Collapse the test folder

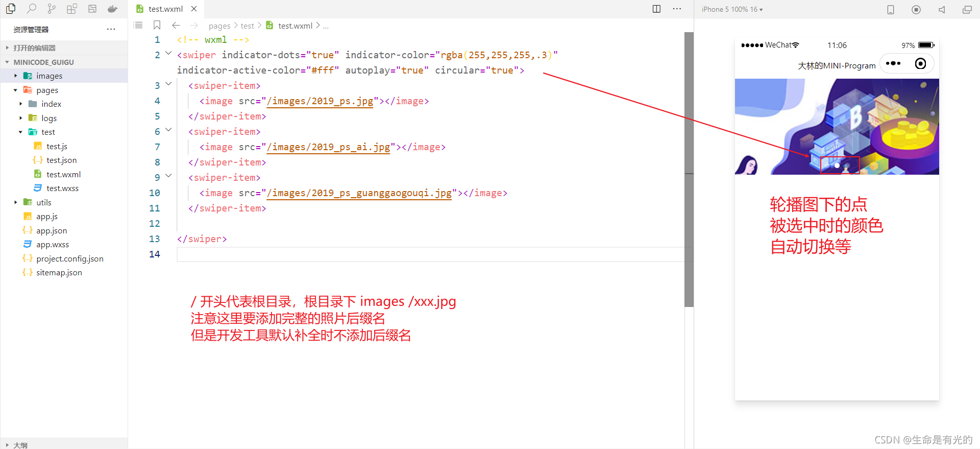(x=20, y=132)
